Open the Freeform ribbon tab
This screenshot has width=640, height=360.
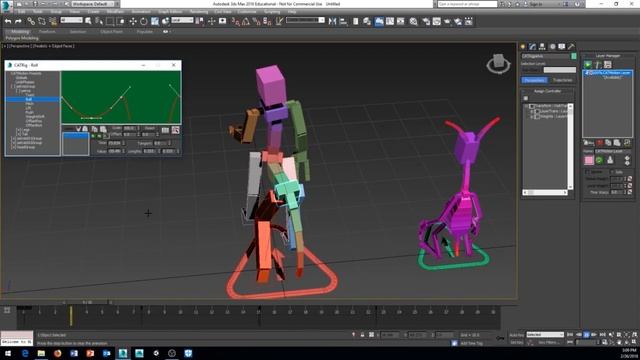coord(47,31)
